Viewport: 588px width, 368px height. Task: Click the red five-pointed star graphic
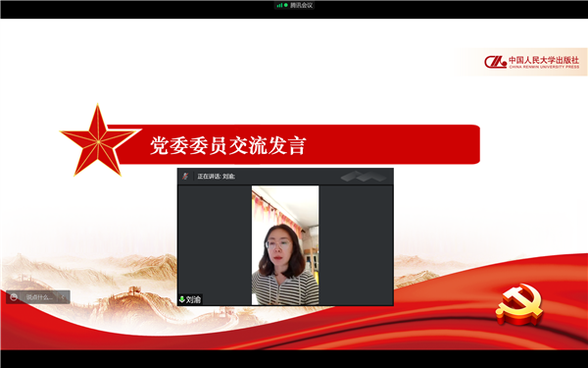99,139
